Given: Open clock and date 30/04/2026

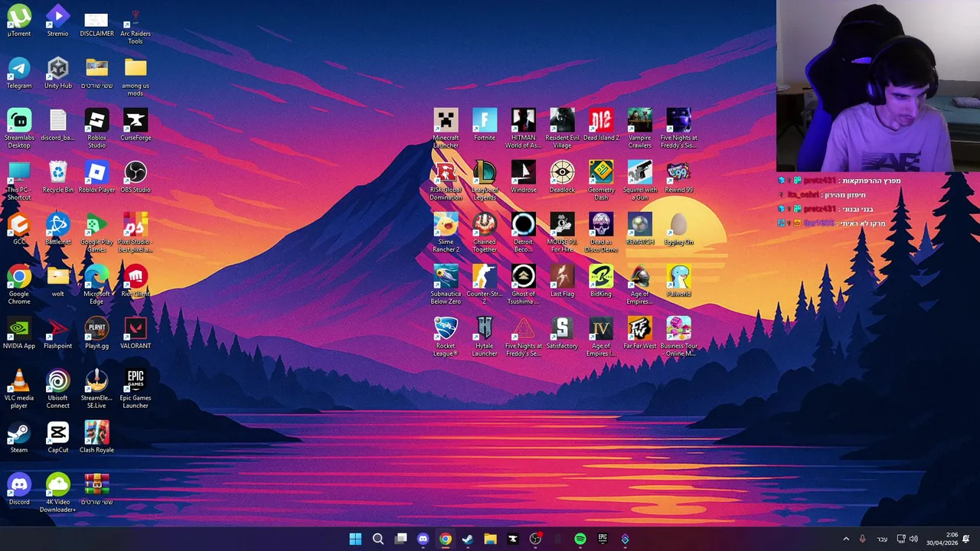Looking at the screenshot, I should 942,539.
